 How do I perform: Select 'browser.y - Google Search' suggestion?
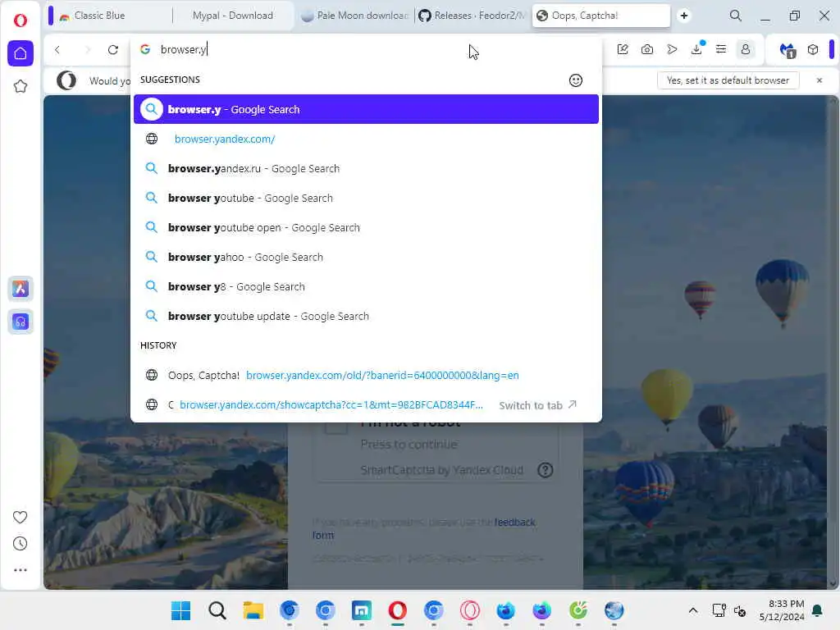click(366, 109)
